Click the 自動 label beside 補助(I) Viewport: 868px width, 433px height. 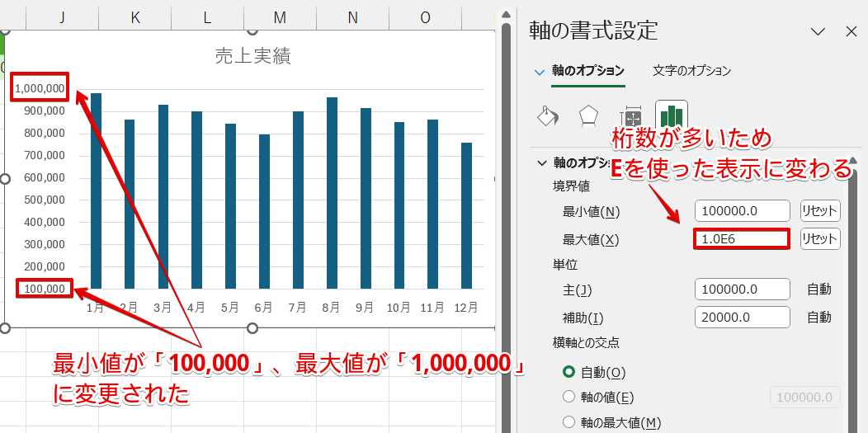(x=819, y=318)
